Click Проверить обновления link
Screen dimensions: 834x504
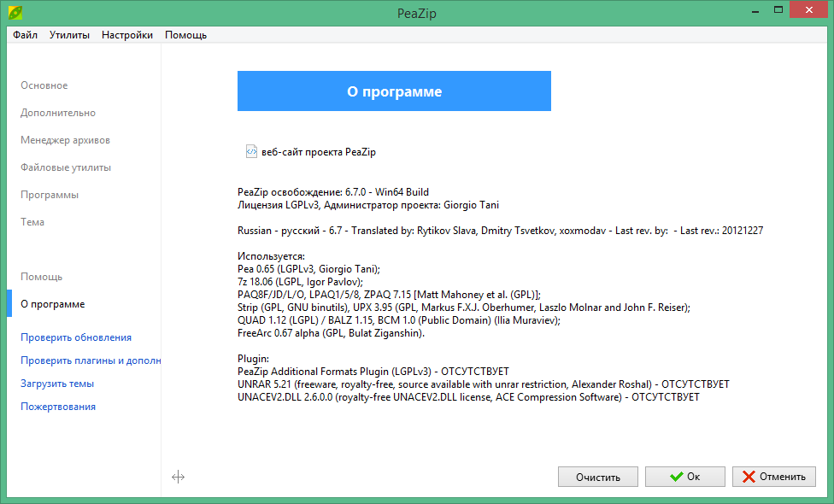76,337
